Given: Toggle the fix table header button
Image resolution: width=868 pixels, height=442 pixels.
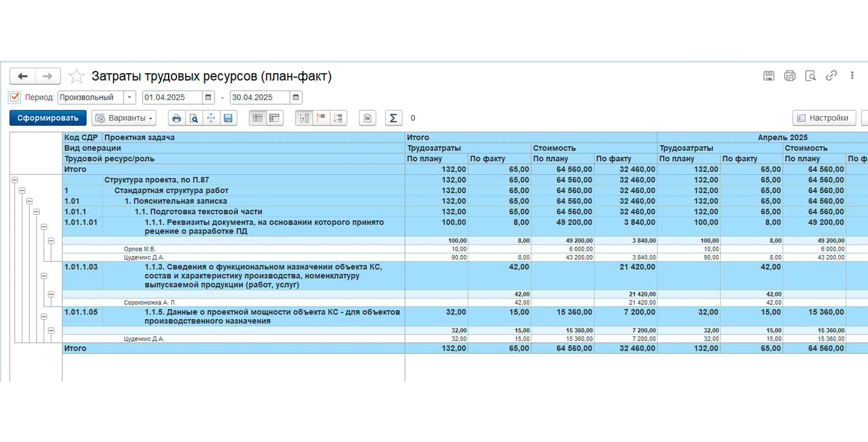Looking at the screenshot, I should tap(257, 118).
